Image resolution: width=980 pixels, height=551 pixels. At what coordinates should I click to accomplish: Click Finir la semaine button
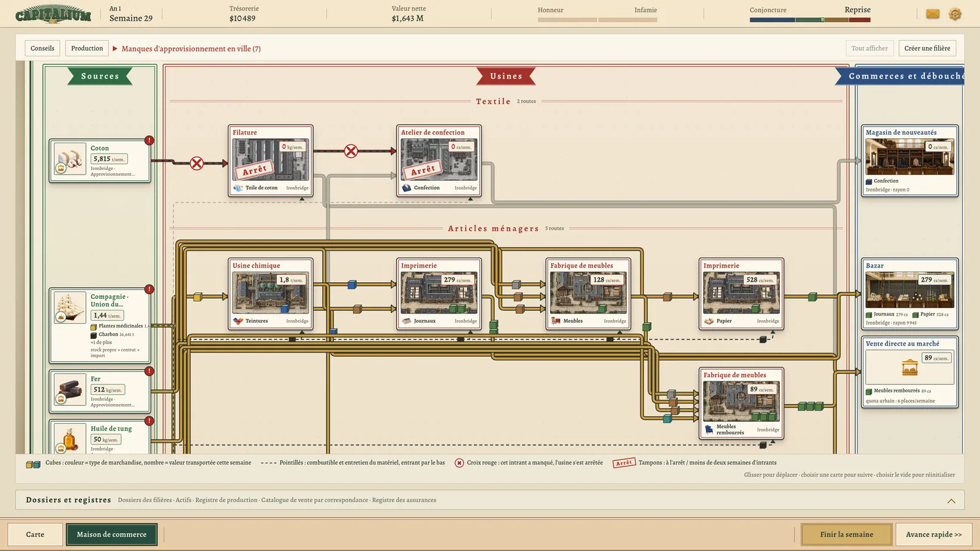point(846,534)
